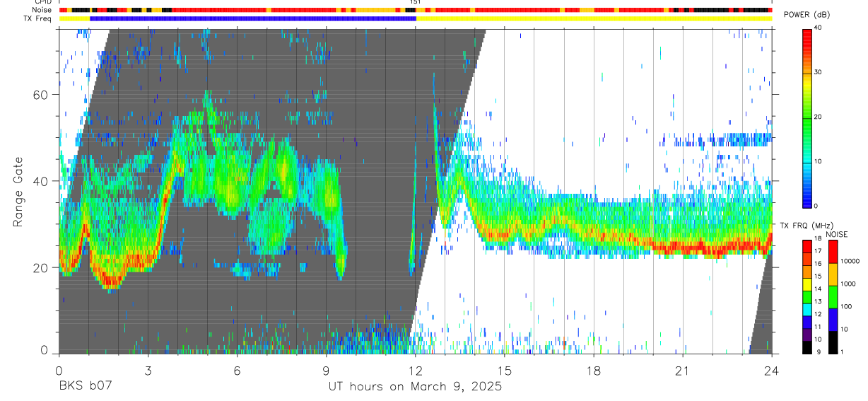Click the BKS b07 radar beam label

85,387
